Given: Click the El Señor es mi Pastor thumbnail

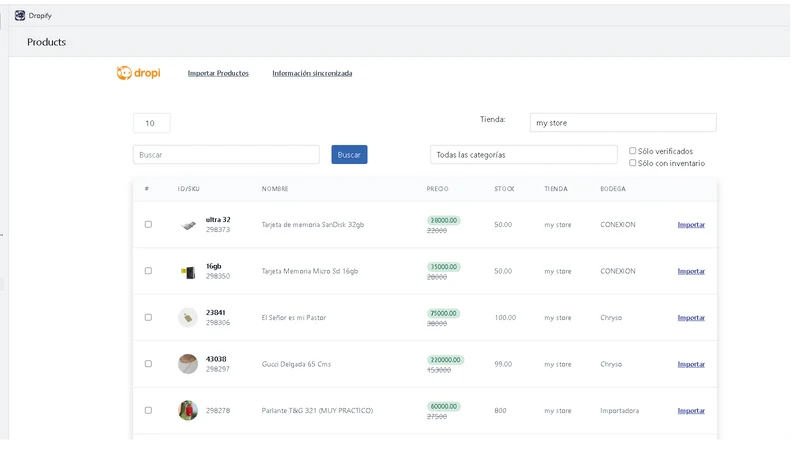Looking at the screenshot, I should [x=188, y=317].
